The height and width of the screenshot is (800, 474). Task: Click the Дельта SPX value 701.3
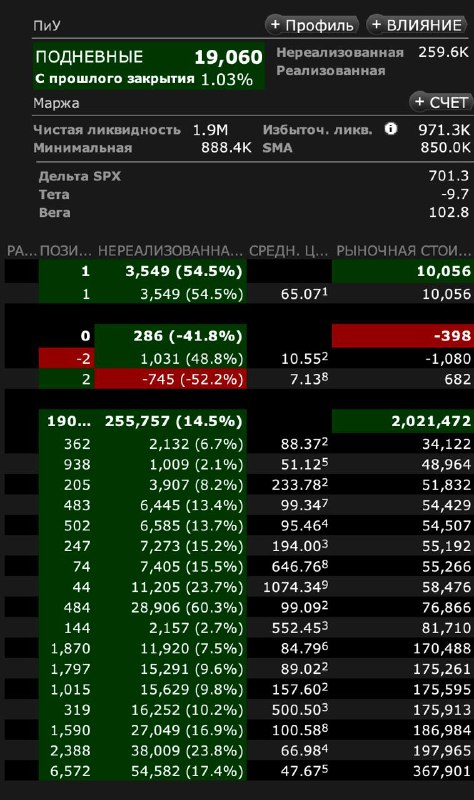pyautogui.click(x=448, y=176)
